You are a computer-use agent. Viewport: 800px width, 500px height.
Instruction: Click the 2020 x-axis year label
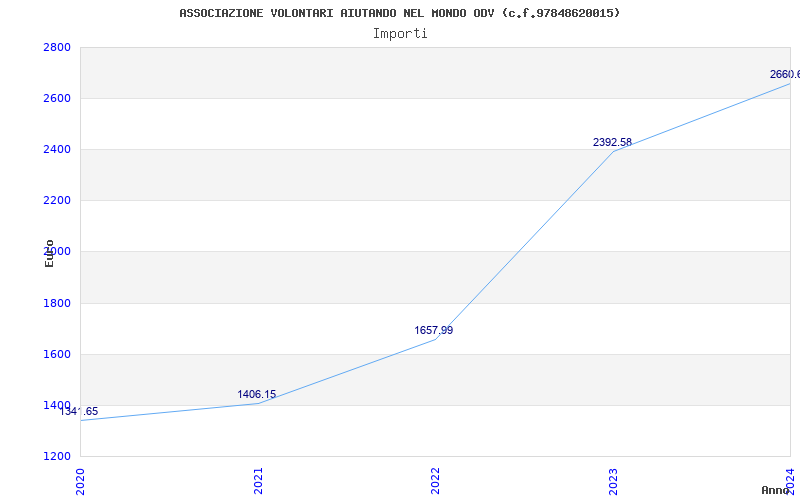[x=80, y=481]
